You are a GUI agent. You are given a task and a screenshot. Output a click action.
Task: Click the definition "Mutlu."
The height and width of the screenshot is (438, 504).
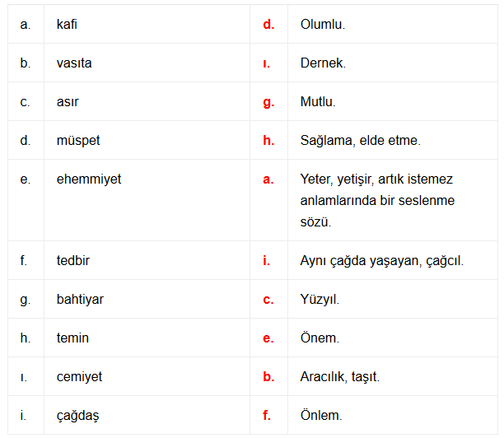[318, 102]
